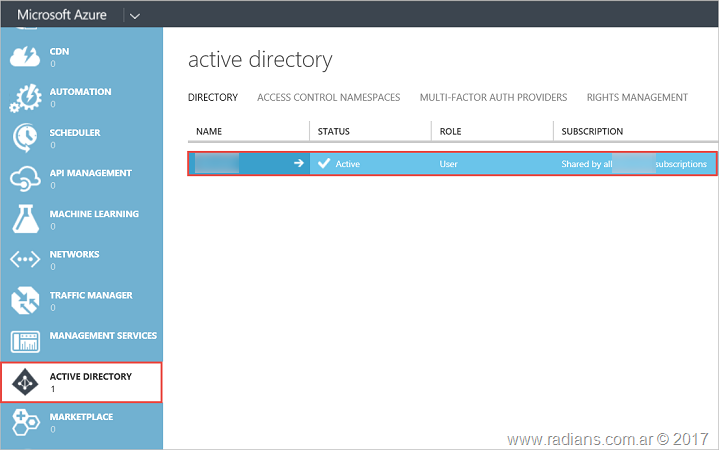Image resolution: width=719 pixels, height=450 pixels.
Task: Click the Active Directory diamond icon
Action: [24, 382]
